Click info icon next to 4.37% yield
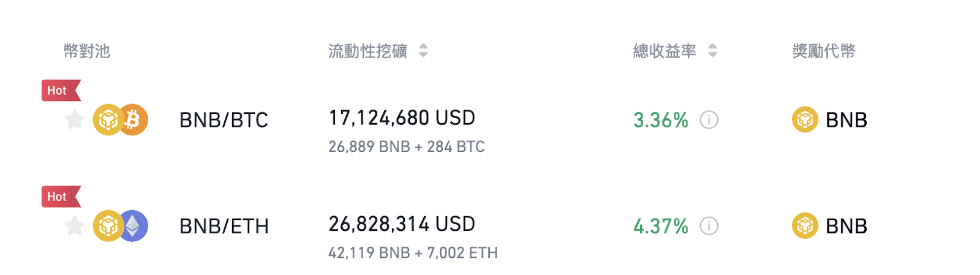980x275 pixels. (x=709, y=226)
